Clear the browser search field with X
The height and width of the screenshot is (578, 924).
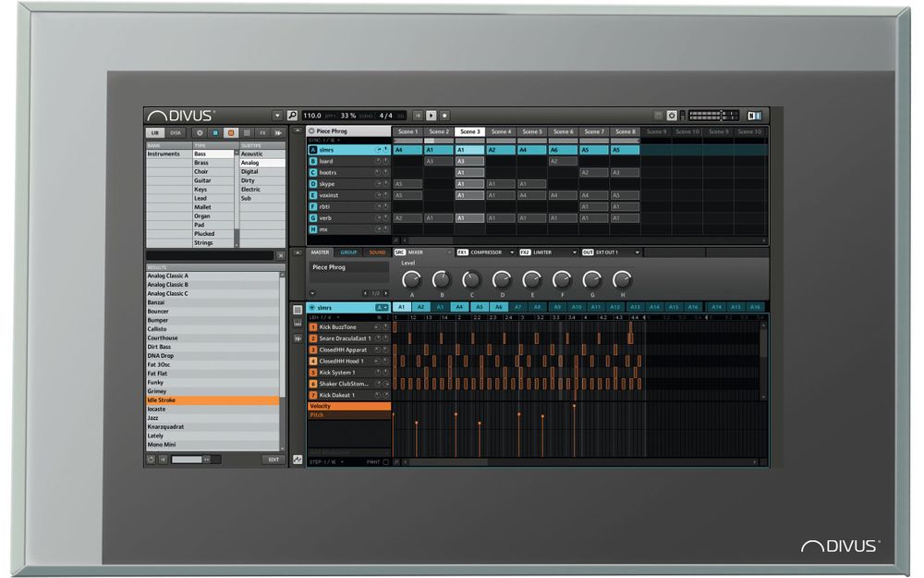pos(281,255)
